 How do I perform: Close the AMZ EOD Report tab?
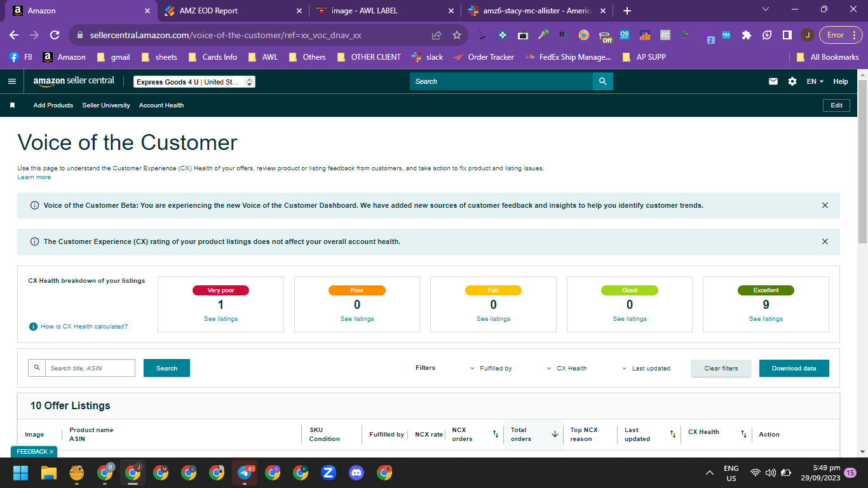click(299, 11)
